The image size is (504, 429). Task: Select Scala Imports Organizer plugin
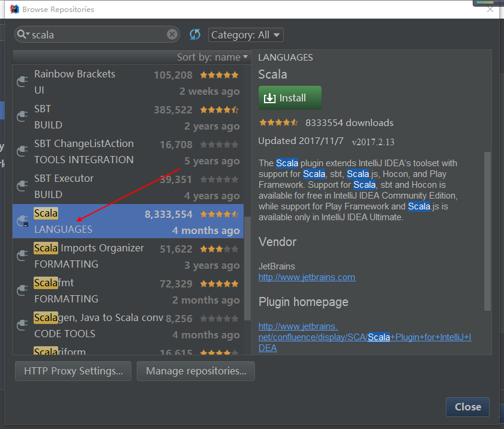(128, 256)
